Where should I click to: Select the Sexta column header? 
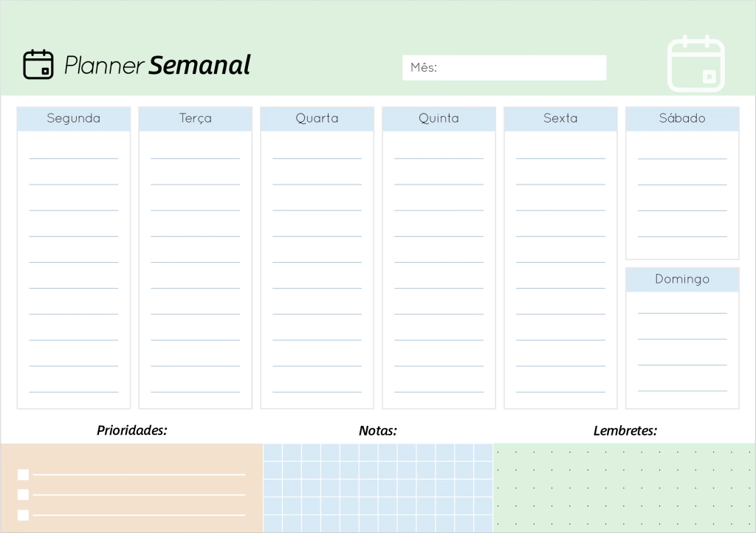coord(561,119)
